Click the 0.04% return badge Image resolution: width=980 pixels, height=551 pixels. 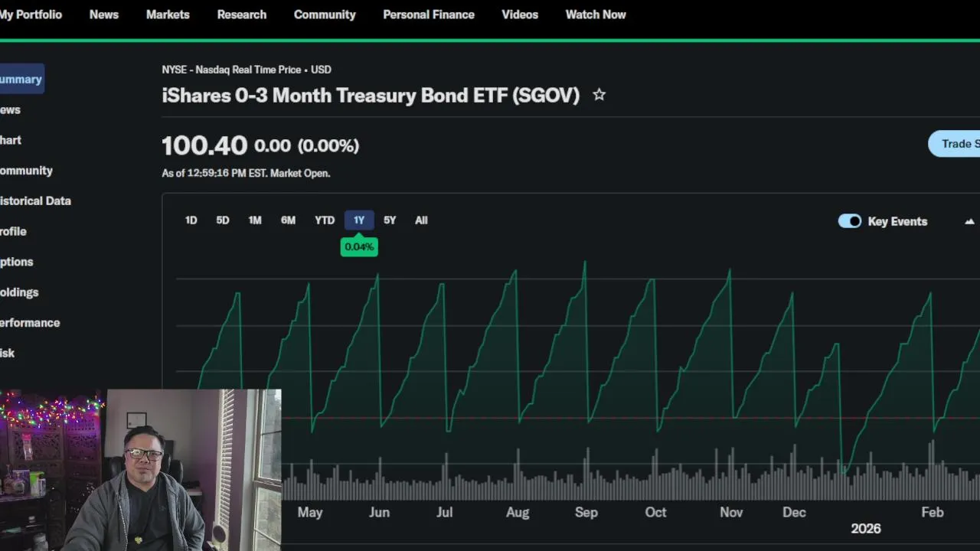pos(359,246)
